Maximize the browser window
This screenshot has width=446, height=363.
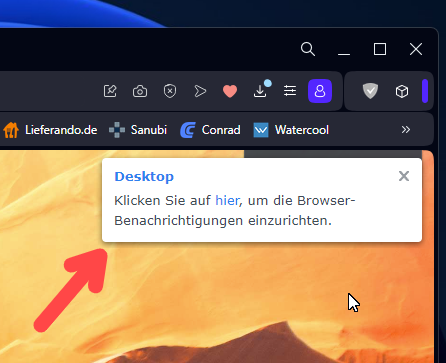click(380, 49)
